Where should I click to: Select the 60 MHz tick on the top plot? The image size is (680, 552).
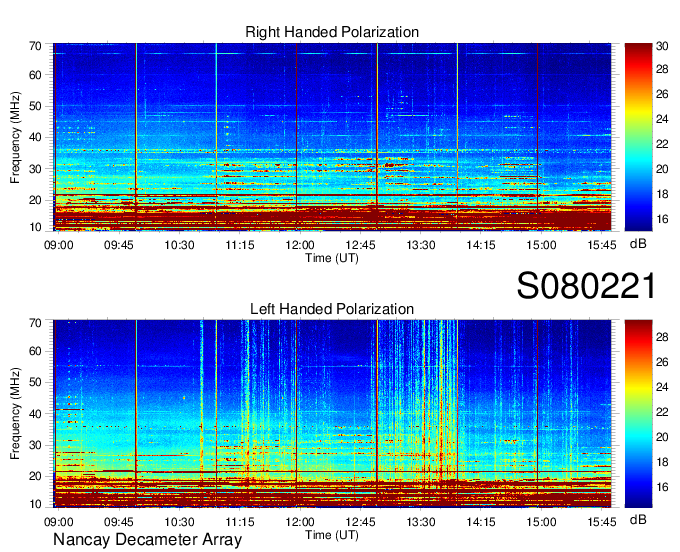pos(35,75)
